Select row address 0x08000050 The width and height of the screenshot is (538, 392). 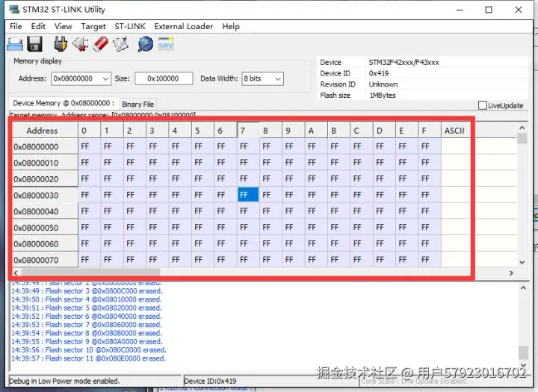(x=45, y=228)
